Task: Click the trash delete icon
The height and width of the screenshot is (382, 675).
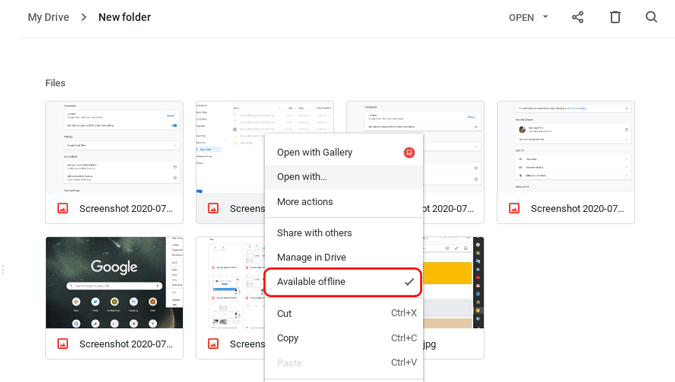Action: pyautogui.click(x=615, y=17)
